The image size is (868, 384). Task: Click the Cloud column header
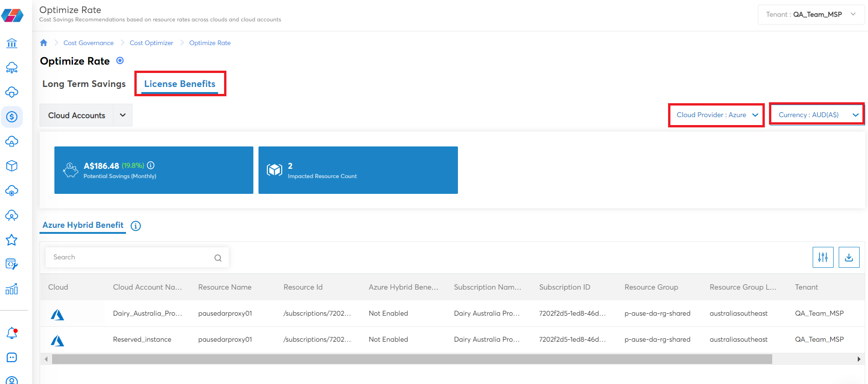(58, 287)
